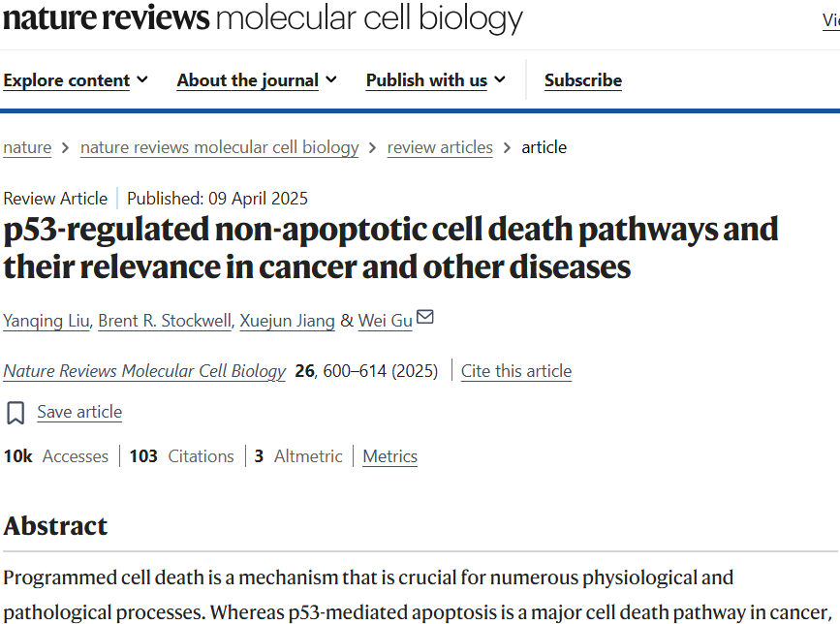Save this article via Save article link

[79, 412]
